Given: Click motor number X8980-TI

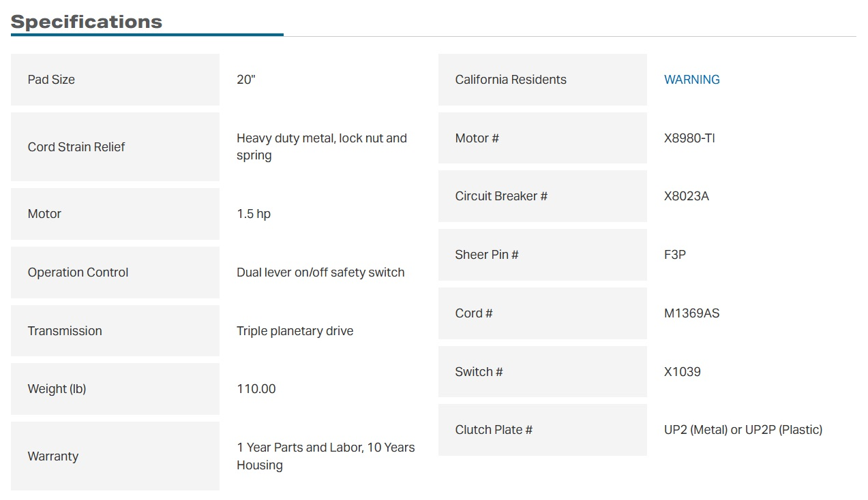Looking at the screenshot, I should (x=689, y=138).
